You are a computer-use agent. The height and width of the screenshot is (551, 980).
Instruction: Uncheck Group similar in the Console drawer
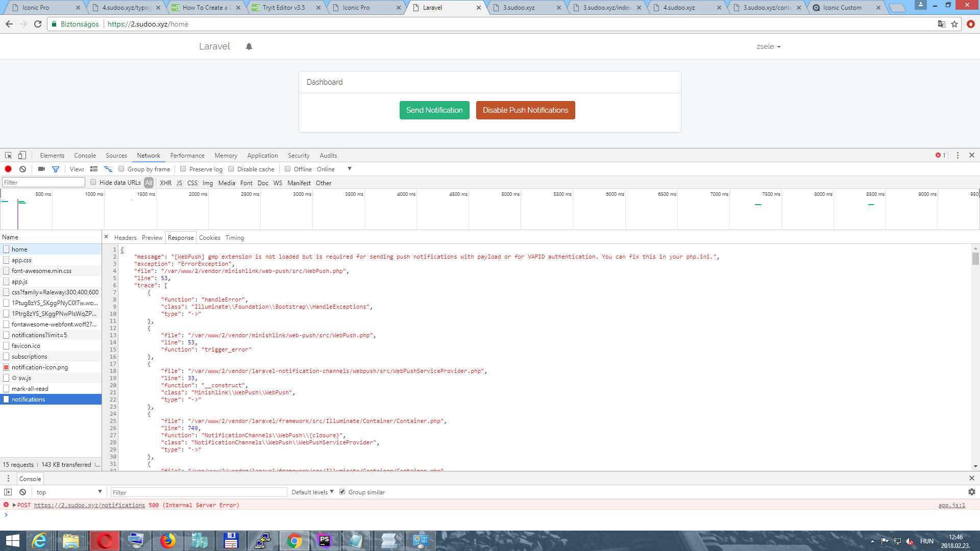341,492
